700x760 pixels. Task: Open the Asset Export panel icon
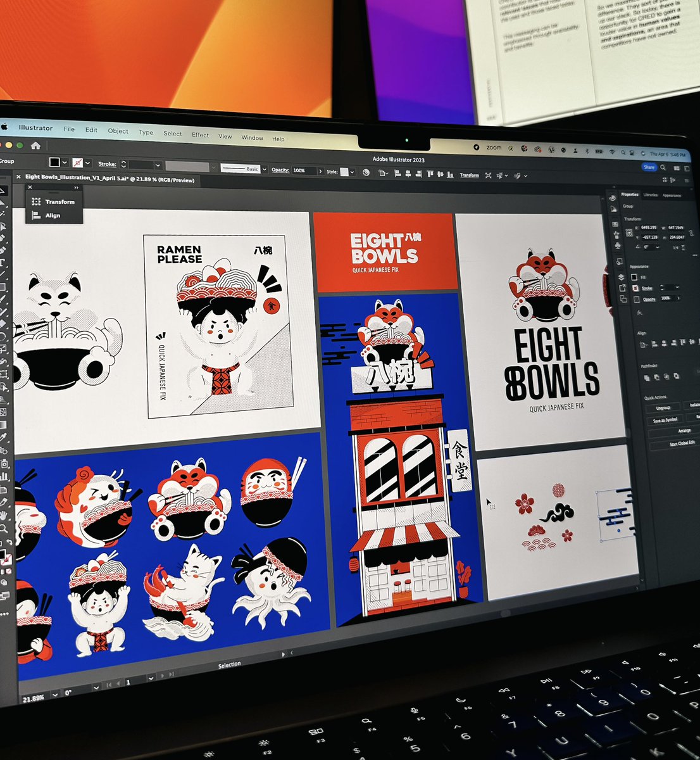(x=622, y=288)
